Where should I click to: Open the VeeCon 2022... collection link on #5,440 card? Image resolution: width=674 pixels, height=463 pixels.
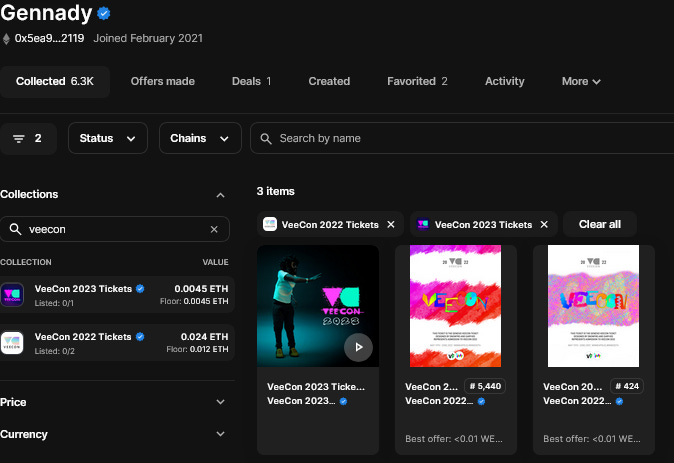[439, 401]
